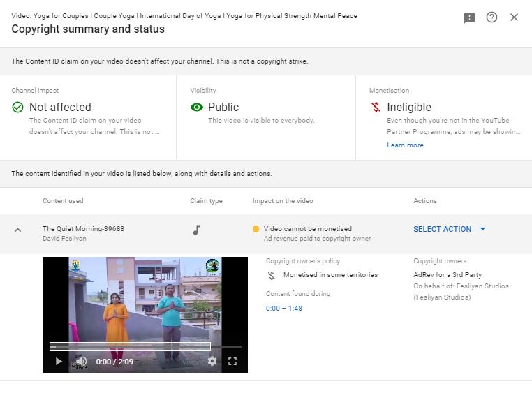Image resolution: width=532 pixels, height=414 pixels.
Task: Click the 'AdRev for a 3rd Party' owner text
Action: click(448, 275)
